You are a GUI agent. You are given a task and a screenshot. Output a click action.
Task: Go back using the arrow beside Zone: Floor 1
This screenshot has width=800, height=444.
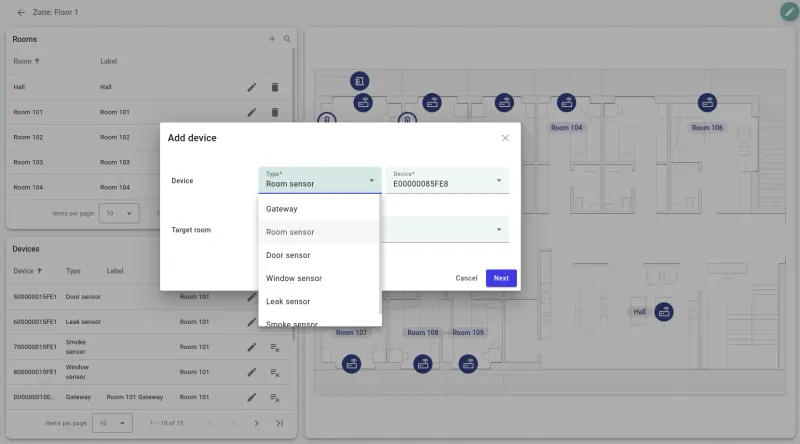[x=21, y=12]
